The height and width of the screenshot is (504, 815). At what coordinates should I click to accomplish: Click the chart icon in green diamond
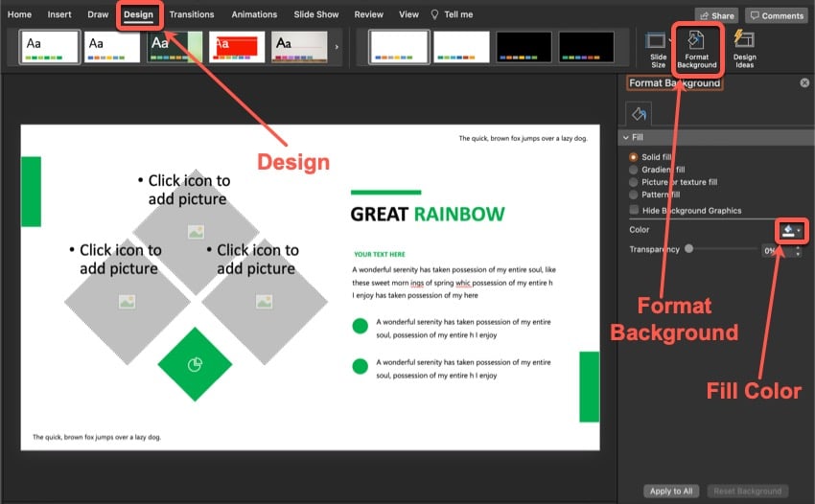(x=195, y=364)
